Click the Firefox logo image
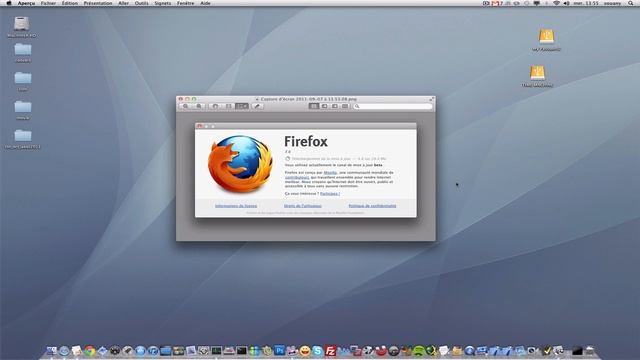Image resolution: width=640 pixels, height=360 pixels. 240,164
